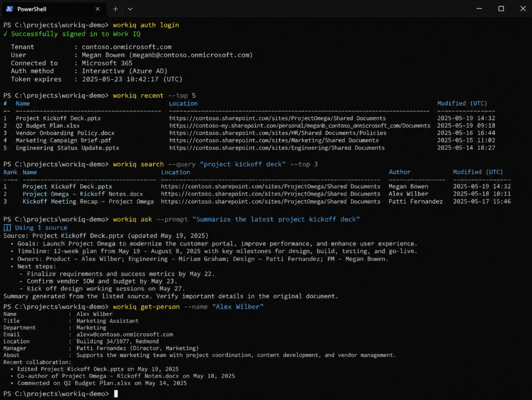
Task: Click author Patti Fernandez in search results
Action: (x=415, y=201)
